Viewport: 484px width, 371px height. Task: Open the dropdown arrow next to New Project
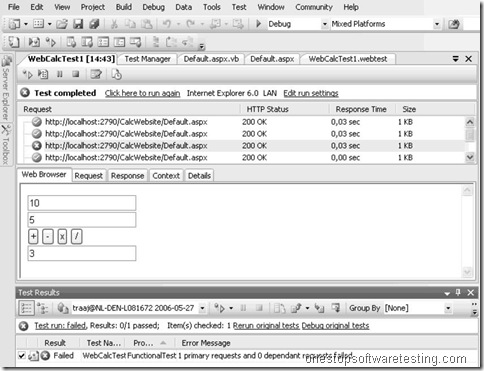[x=25, y=24]
